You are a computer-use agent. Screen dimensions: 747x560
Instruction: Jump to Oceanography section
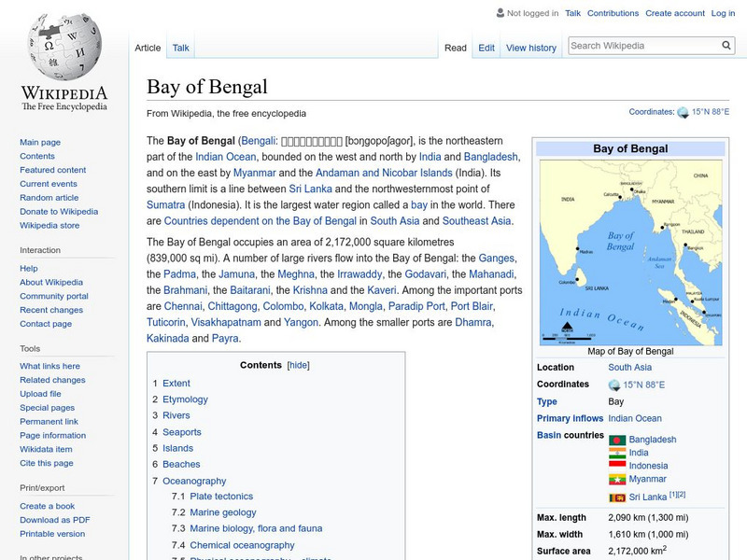(194, 481)
